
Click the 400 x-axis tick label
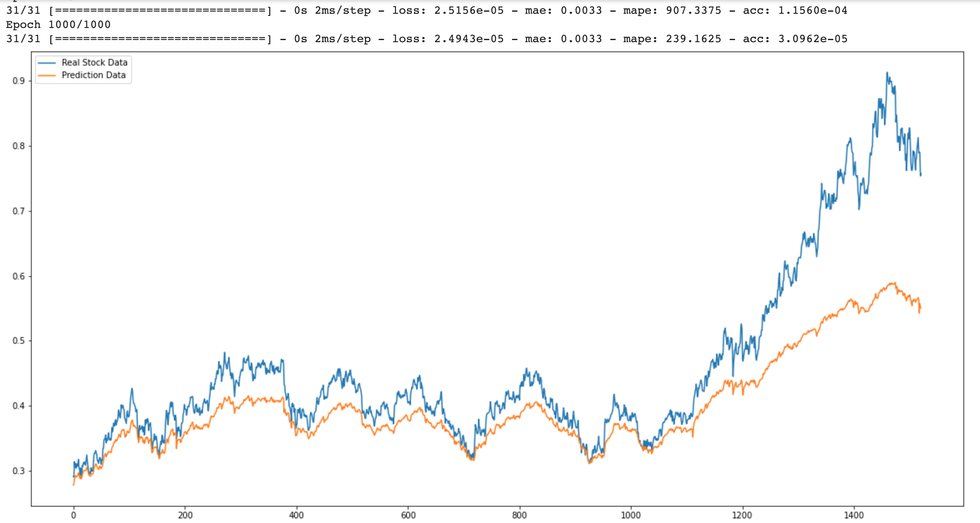pos(297,515)
